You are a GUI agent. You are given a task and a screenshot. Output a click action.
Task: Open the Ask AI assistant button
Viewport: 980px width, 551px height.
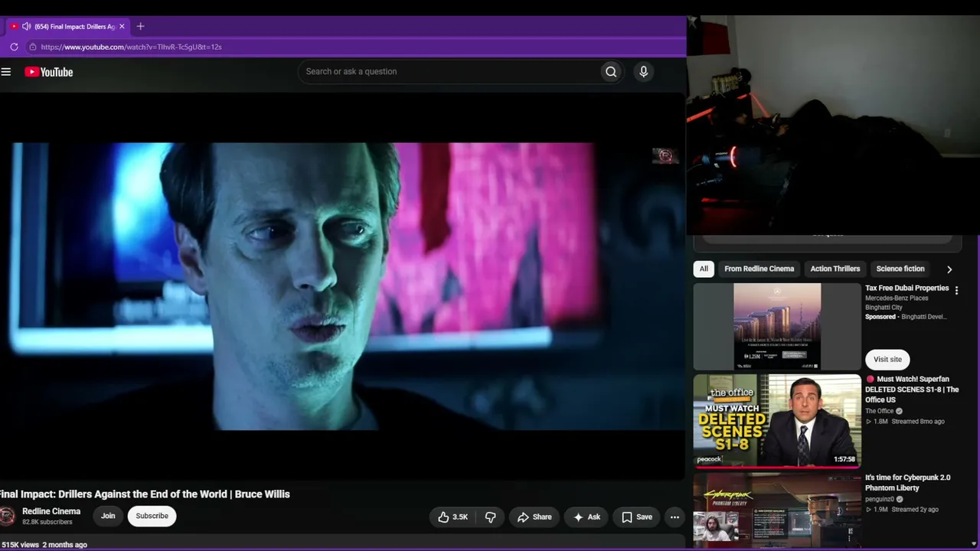click(586, 517)
